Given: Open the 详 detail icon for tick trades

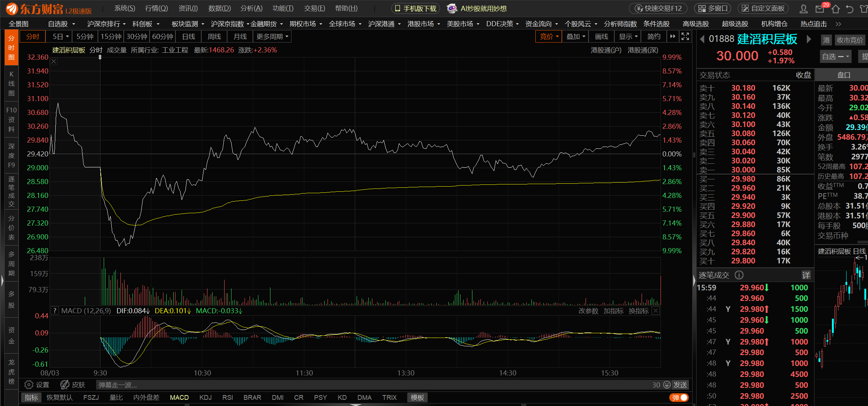Looking at the screenshot, I should click(806, 275).
